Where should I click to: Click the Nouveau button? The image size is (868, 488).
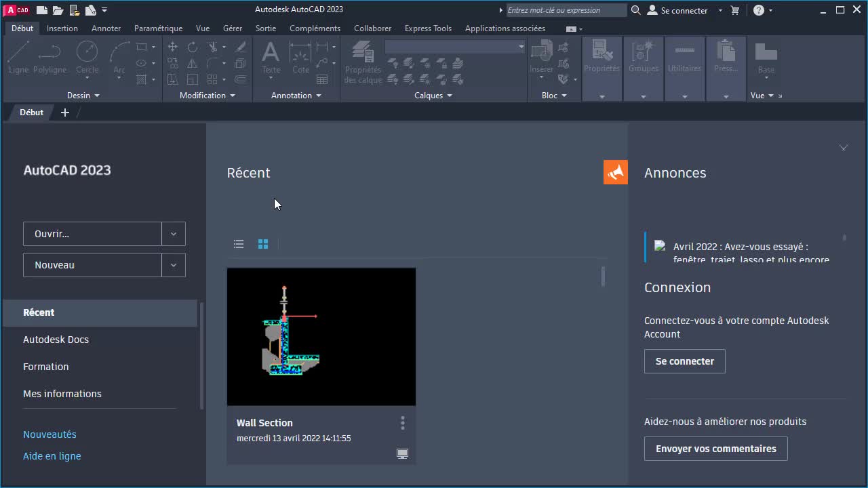93,265
